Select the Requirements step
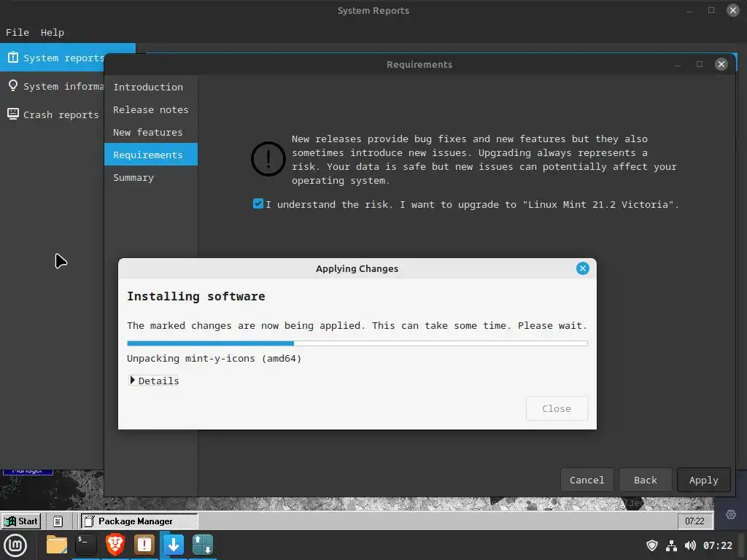Viewport: 747px width, 560px height. [150, 155]
